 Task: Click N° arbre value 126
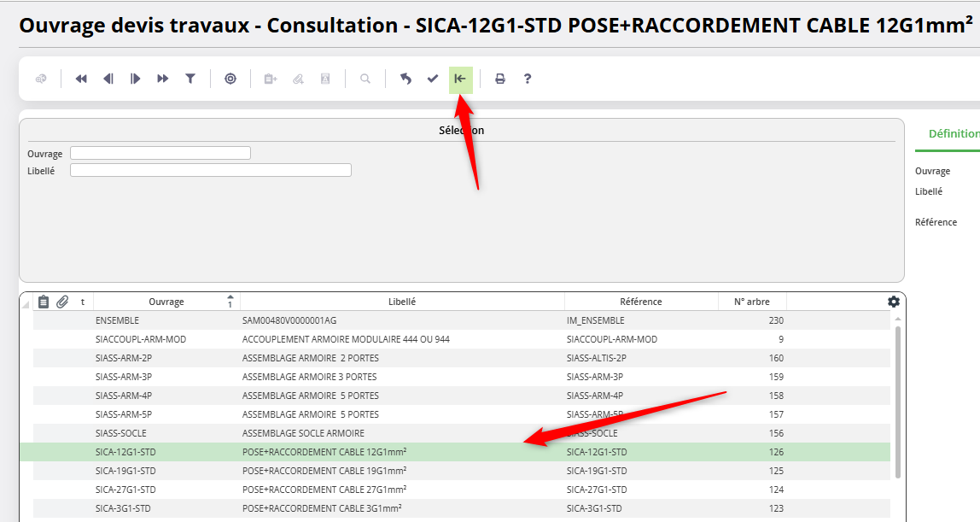776,451
